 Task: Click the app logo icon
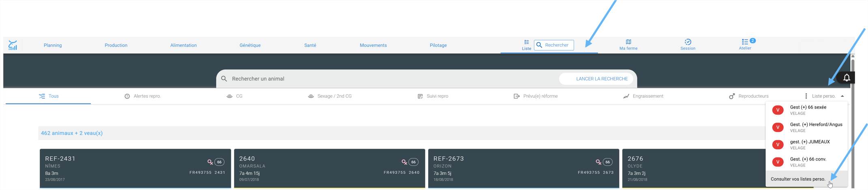tap(13, 45)
